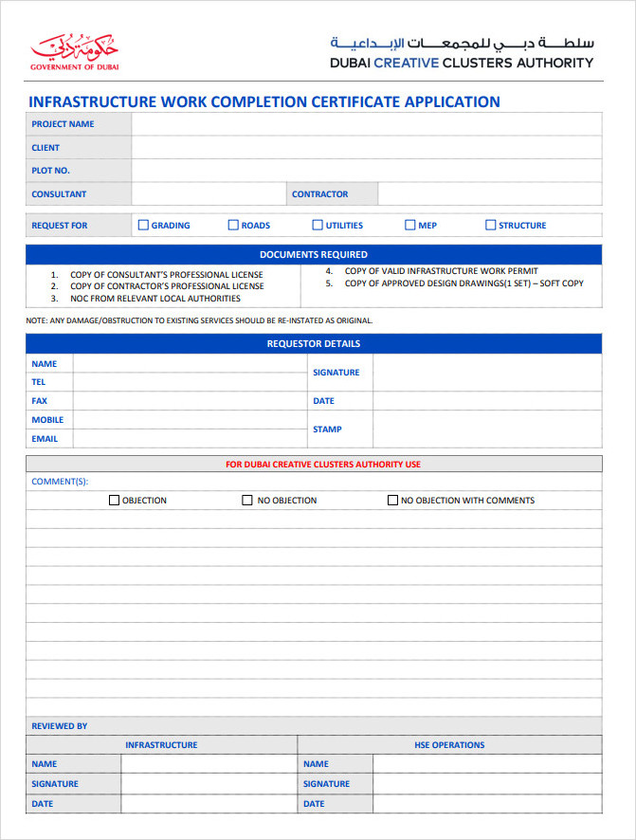This screenshot has height=840, width=636.
Task: Click the requestor SIGNATURE field
Action: 487,373
